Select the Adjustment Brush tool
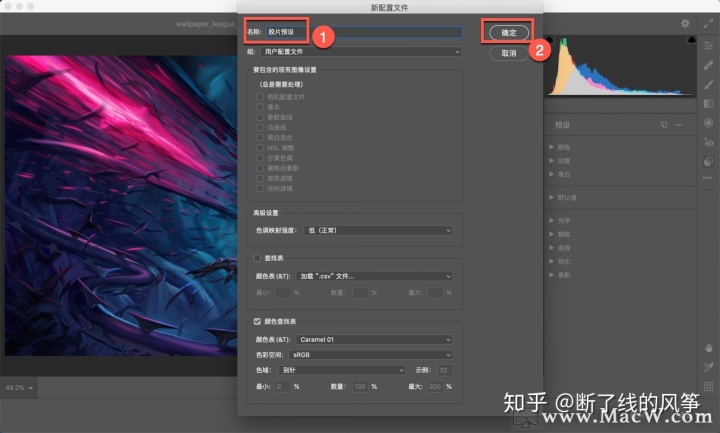 (x=709, y=84)
